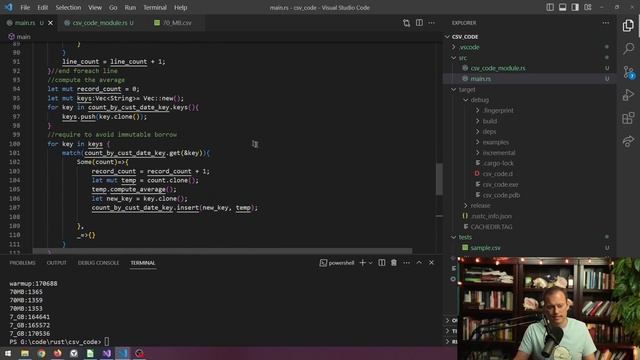Click the editor horizontal scrollbar
Screen dimensions: 640x360
(222, 250)
